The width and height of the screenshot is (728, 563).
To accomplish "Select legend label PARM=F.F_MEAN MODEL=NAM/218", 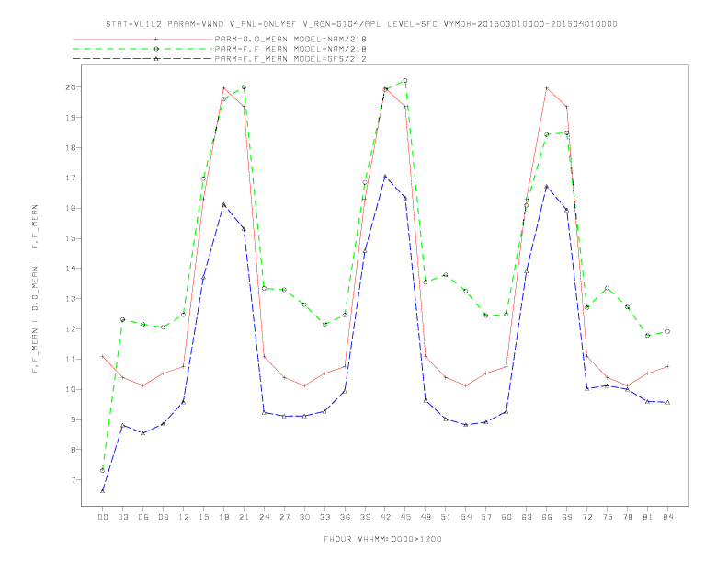I will coord(290,49).
